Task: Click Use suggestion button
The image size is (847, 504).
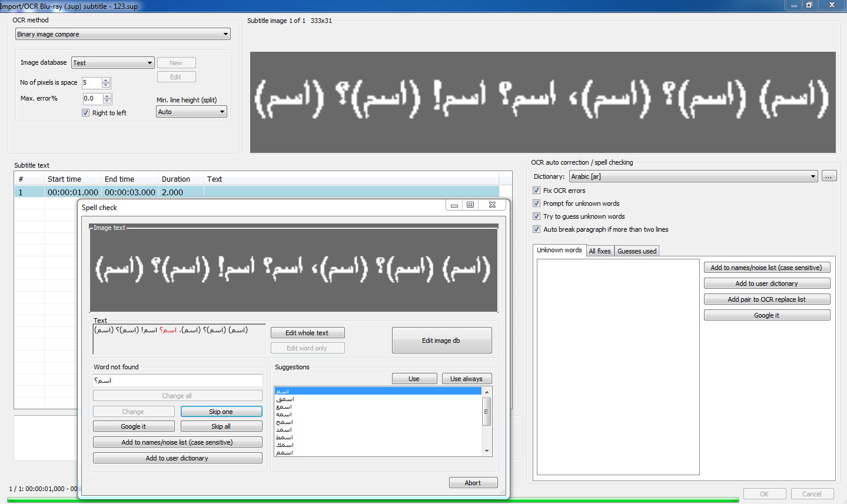Action: tap(414, 379)
